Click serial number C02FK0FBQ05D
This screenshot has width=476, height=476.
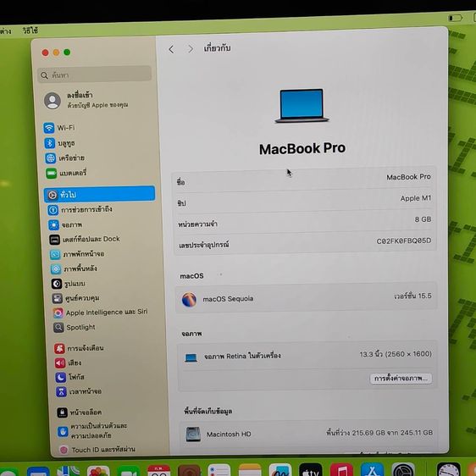404,241
